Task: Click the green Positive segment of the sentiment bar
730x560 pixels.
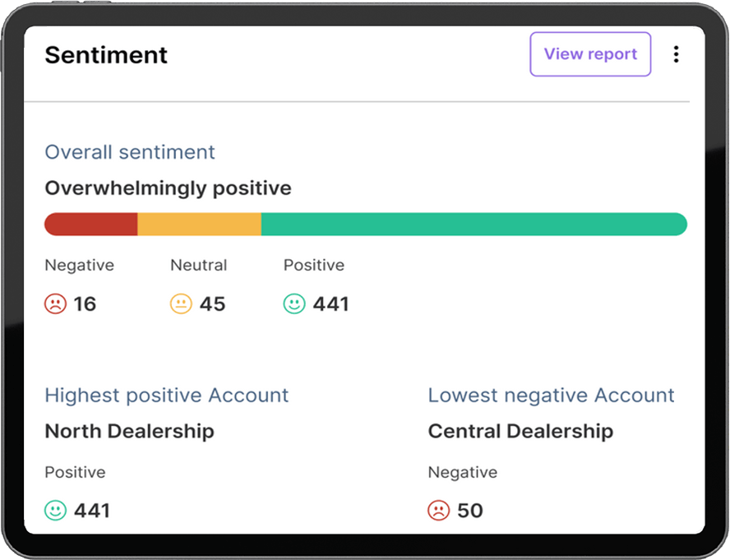Action: click(474, 224)
